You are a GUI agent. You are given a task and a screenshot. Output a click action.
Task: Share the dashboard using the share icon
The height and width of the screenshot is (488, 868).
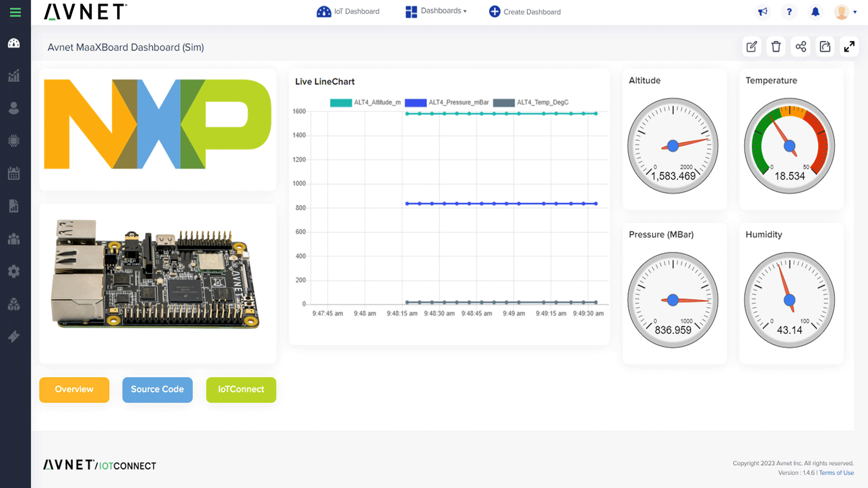[x=800, y=47]
